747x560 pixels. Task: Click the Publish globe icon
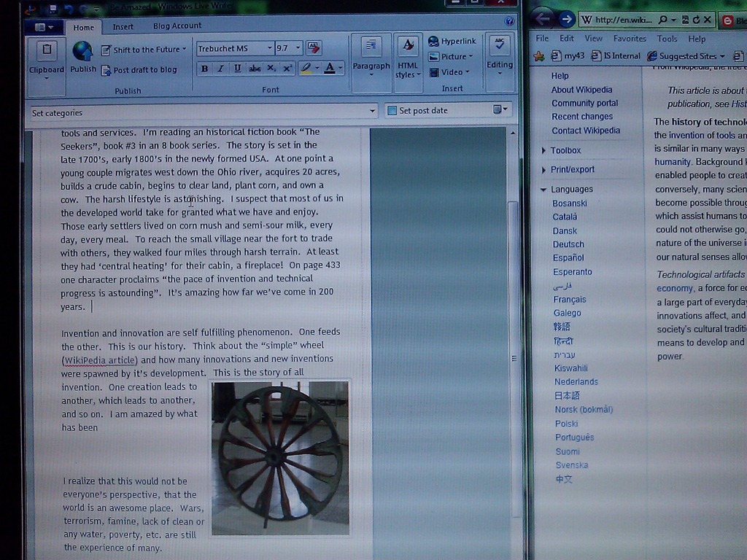tap(82, 52)
